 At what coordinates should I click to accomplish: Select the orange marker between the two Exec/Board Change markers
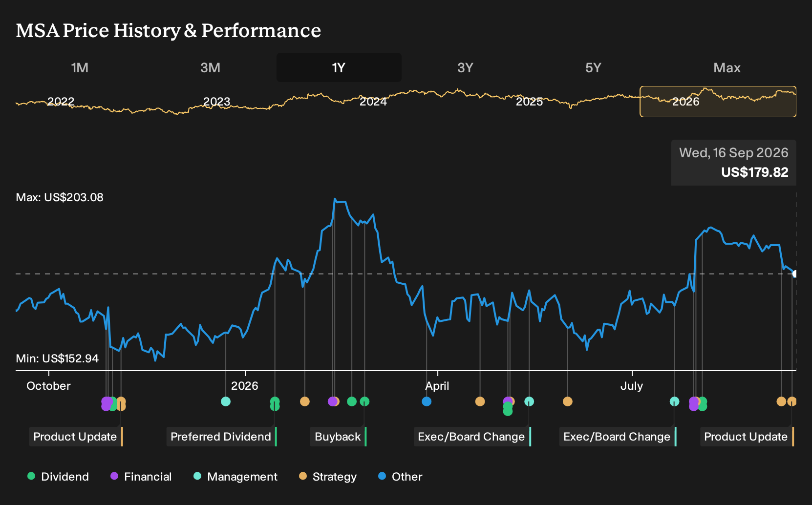pos(567,401)
